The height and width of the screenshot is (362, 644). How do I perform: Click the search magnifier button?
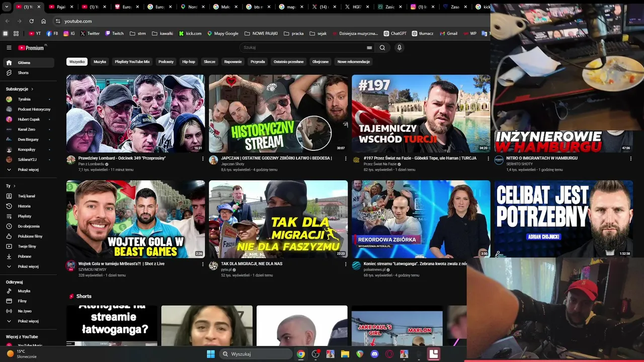pos(382,48)
